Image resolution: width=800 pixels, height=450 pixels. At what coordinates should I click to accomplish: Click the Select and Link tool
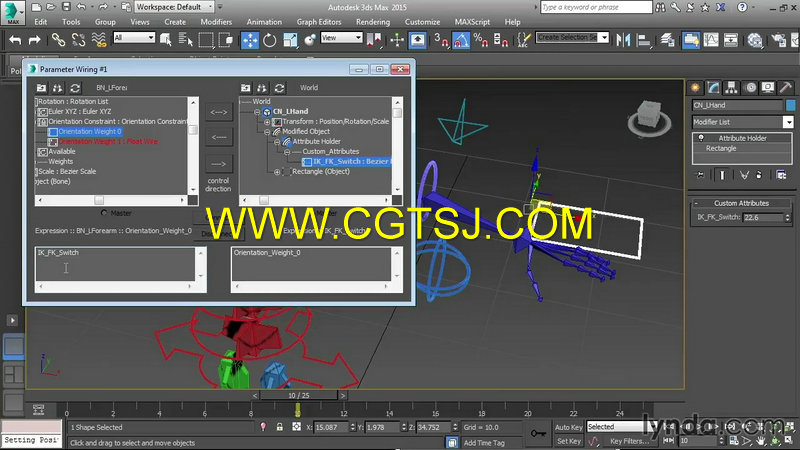pos(58,40)
